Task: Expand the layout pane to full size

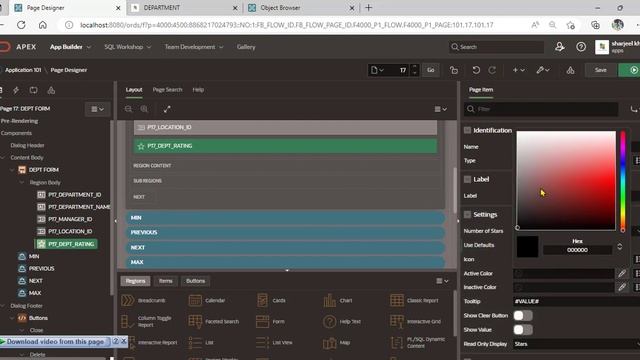Action: (x=167, y=109)
